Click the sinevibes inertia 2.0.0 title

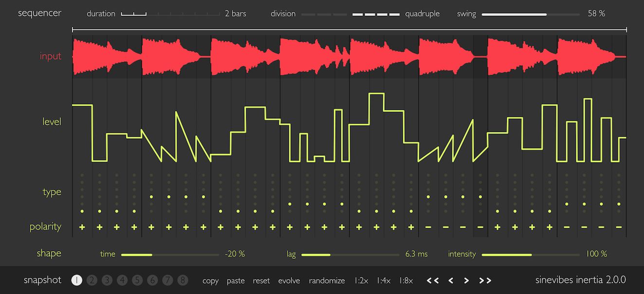click(x=581, y=280)
